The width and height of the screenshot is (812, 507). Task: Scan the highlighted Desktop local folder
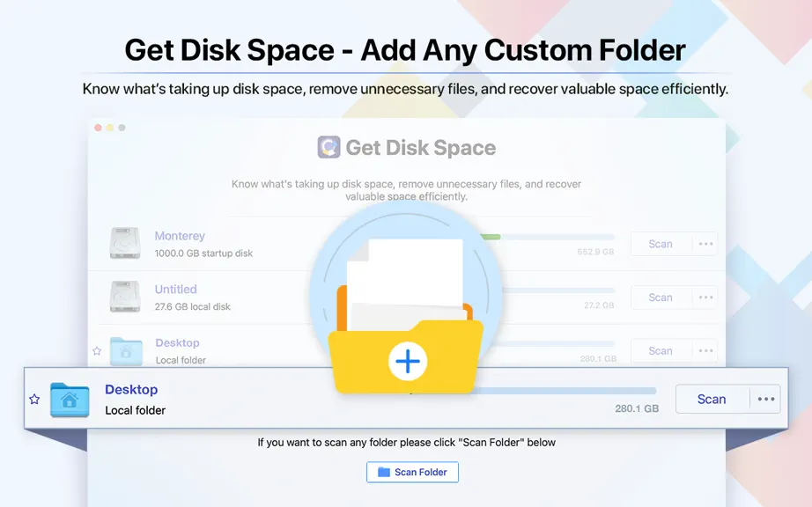coord(712,399)
